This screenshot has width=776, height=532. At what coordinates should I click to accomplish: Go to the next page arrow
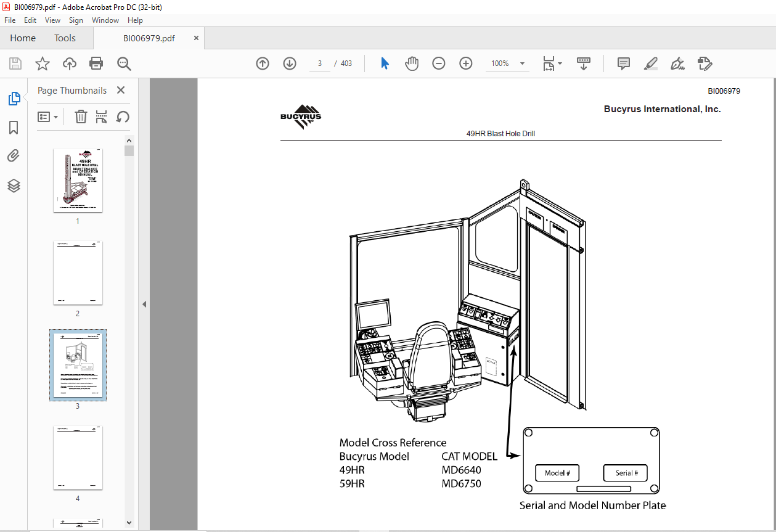[x=290, y=63]
